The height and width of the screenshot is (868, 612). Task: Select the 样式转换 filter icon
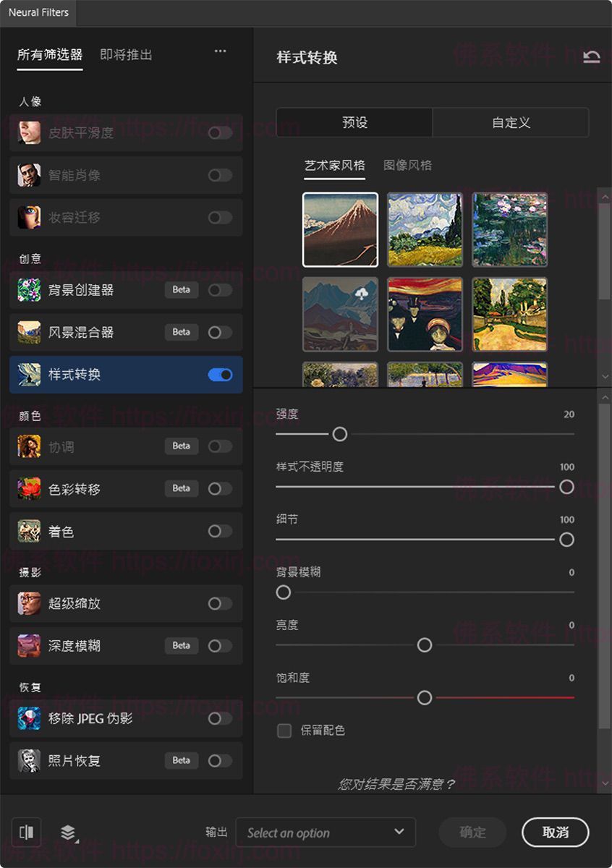click(29, 375)
